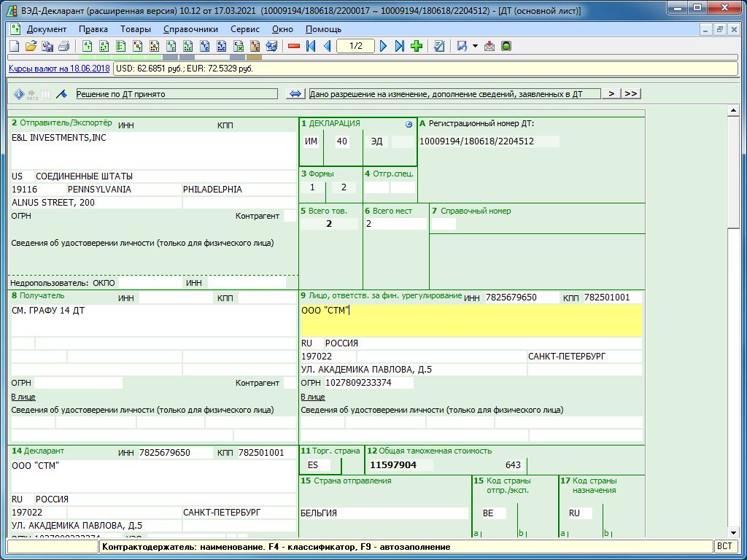This screenshot has height=560, width=747.
Task: Click the Регистрационный номер ДТ field
Action: 489,141
